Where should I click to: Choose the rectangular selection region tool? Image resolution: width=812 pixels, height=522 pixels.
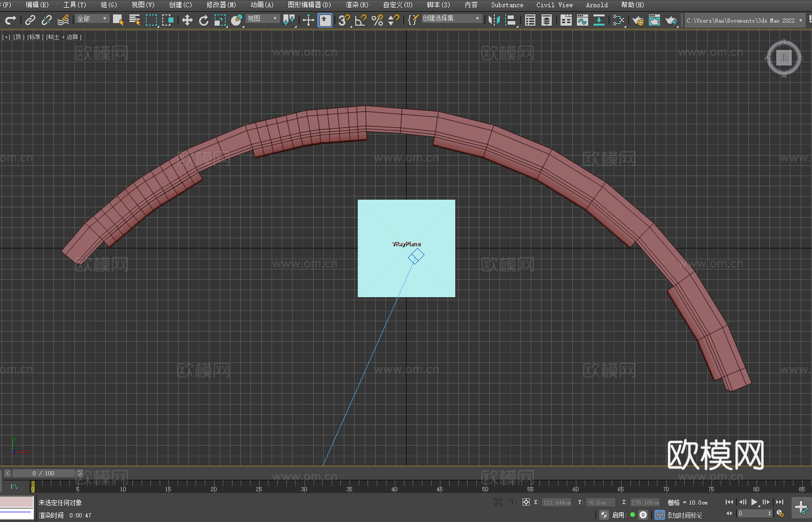tap(151, 20)
